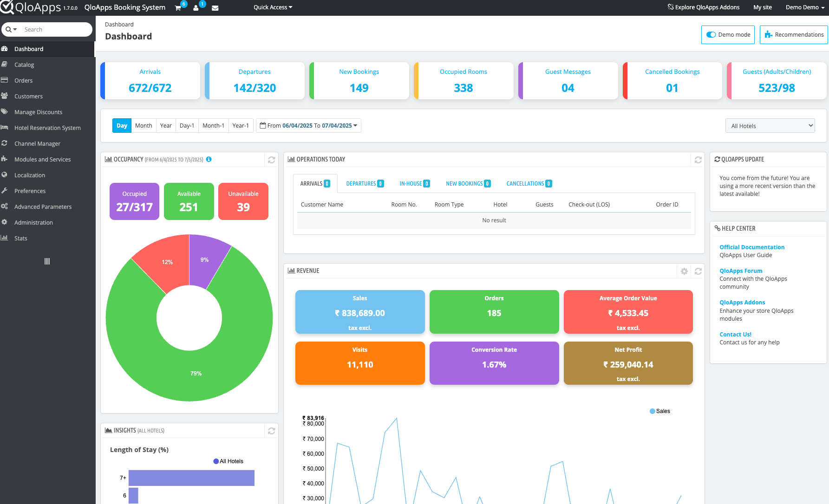Screen dimensions: 829x504
Task: Expand the Quick Access menu
Action: coord(273,7)
